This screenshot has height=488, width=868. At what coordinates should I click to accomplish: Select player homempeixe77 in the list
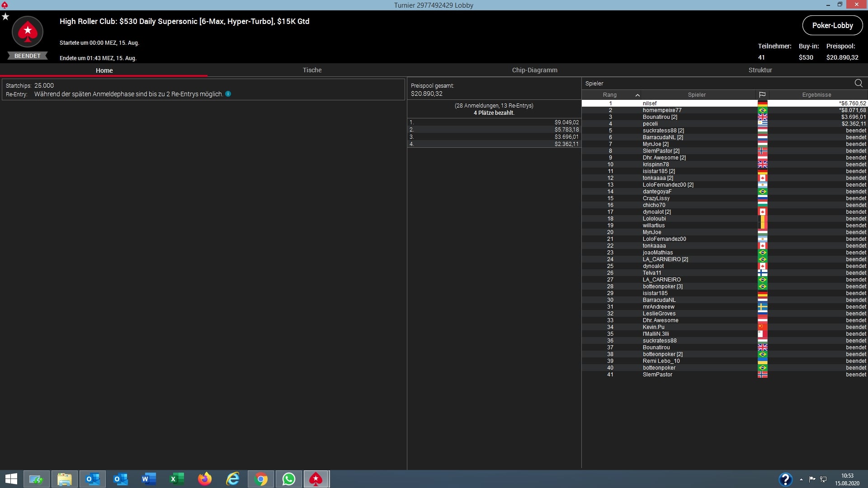[x=662, y=110]
